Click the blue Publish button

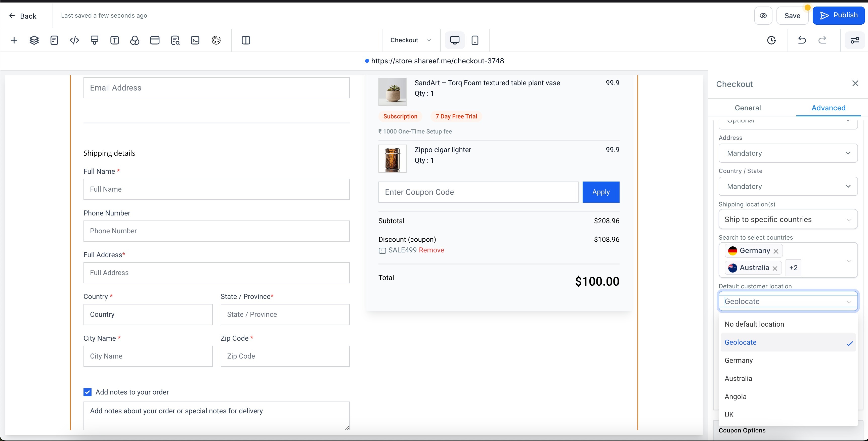[838, 16]
